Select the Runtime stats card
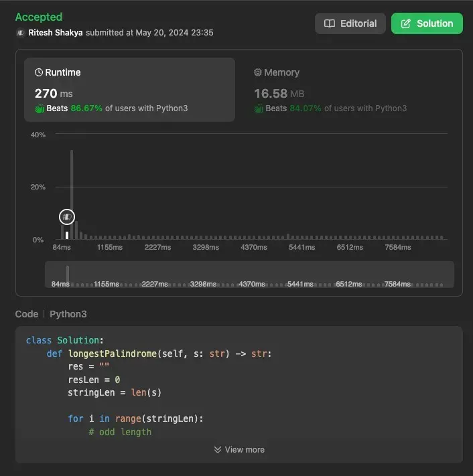The height and width of the screenshot is (476, 473). 129,90
